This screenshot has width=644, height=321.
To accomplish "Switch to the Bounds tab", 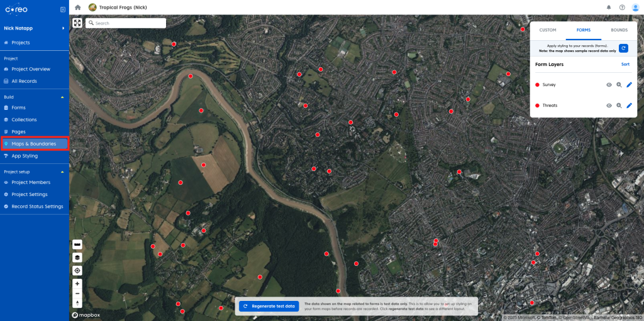I will coord(619,30).
